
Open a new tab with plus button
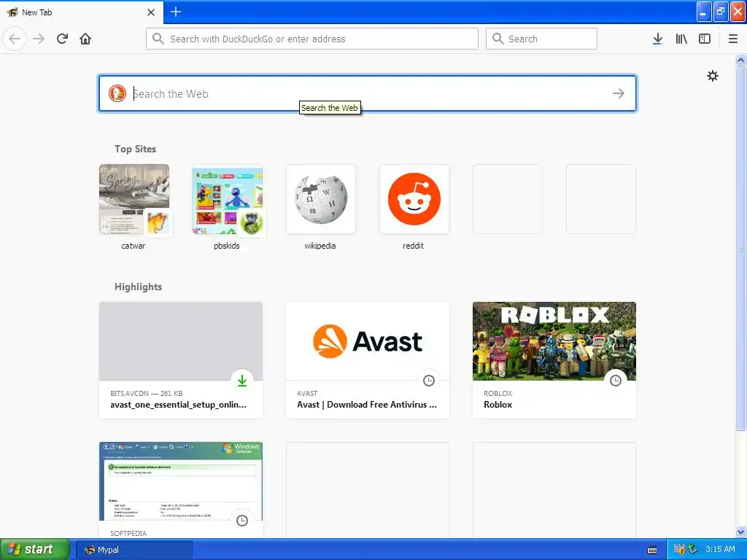click(176, 12)
